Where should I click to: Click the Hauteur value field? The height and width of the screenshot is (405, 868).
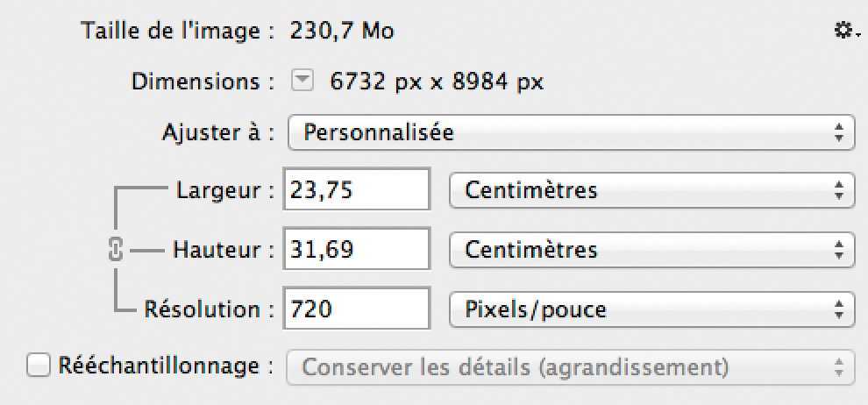coord(357,249)
